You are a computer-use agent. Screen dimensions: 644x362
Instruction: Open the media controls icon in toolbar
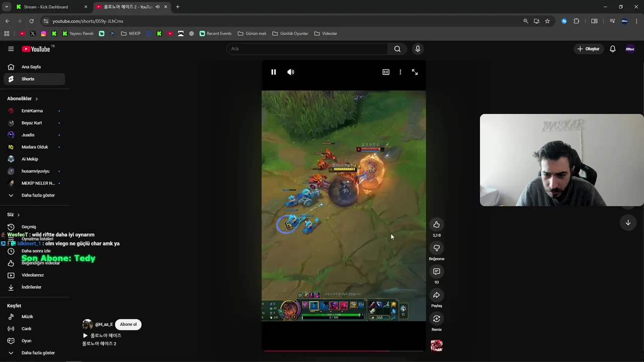click(612, 21)
